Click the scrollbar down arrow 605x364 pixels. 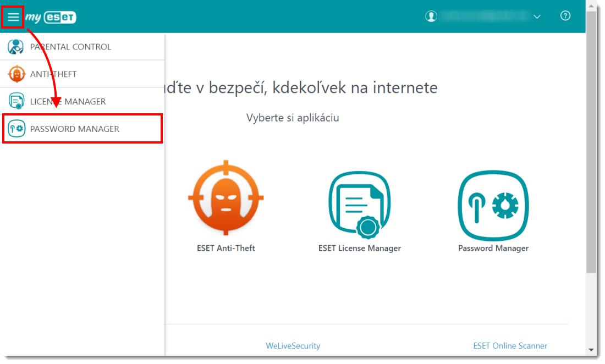[x=591, y=350]
